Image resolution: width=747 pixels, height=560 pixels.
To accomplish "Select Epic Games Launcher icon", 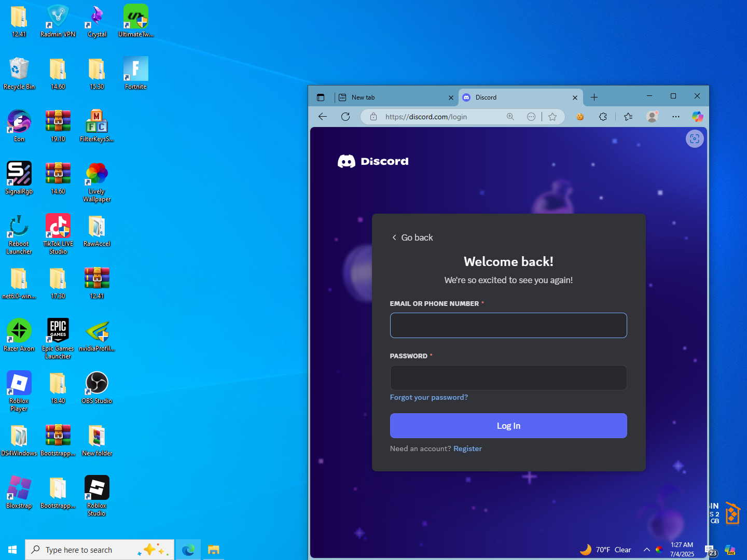I will [58, 339].
